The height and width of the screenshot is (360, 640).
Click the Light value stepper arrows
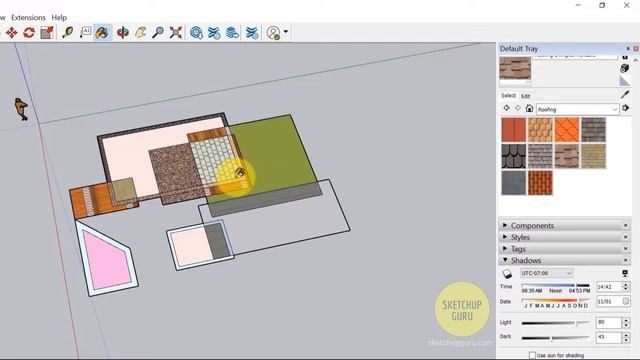pos(626,323)
